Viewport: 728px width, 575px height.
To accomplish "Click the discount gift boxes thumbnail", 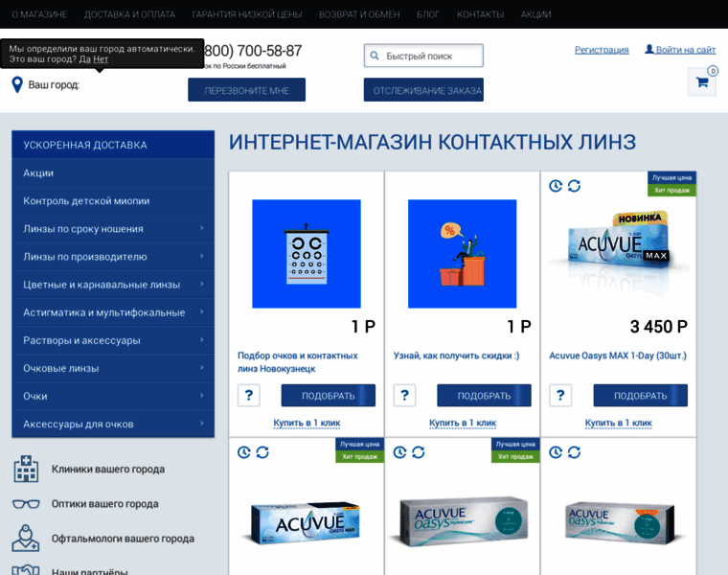I will pos(462,254).
